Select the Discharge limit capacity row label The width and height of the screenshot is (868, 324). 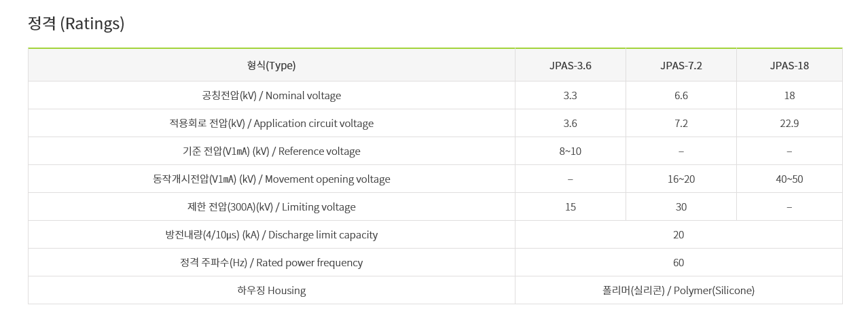tap(271, 235)
